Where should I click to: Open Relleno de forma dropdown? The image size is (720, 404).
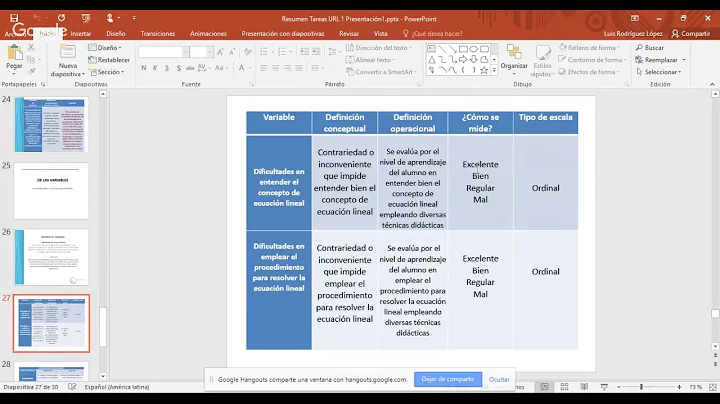point(589,48)
